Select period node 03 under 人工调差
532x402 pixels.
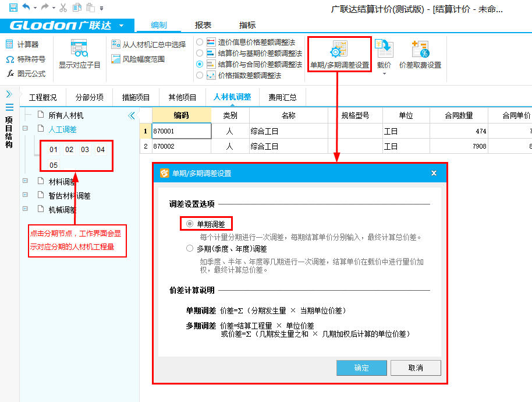point(85,150)
